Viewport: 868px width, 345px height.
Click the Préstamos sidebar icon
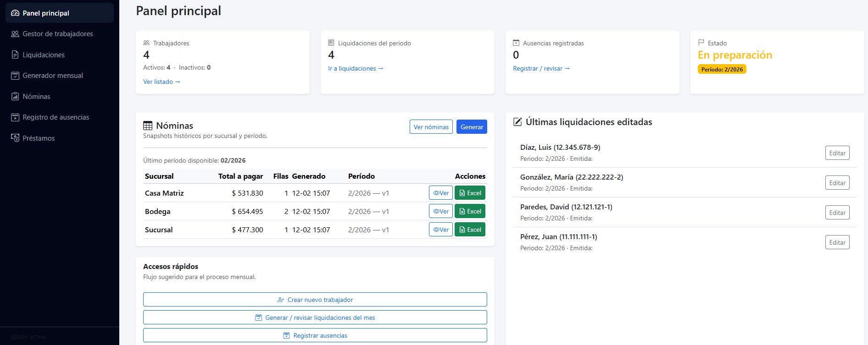click(15, 138)
